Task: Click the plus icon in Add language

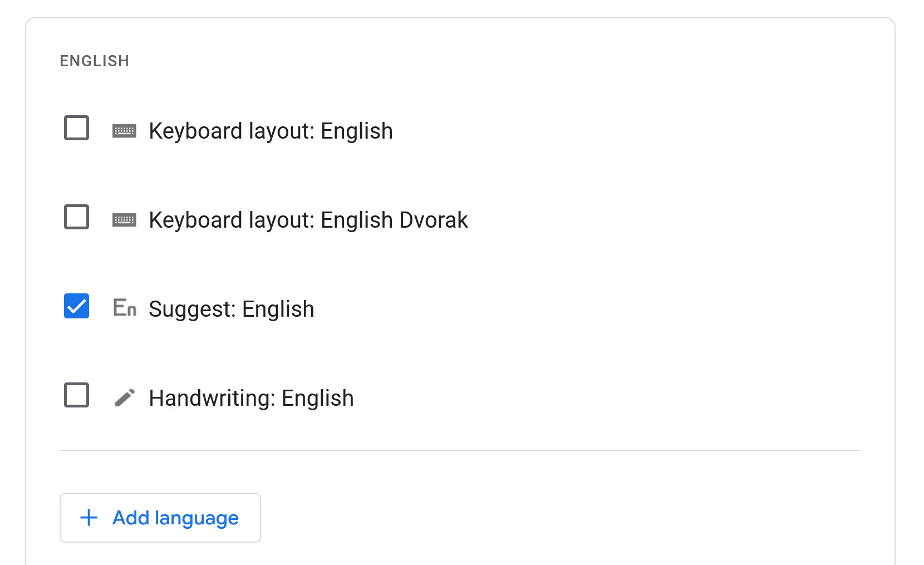Action: tap(89, 518)
